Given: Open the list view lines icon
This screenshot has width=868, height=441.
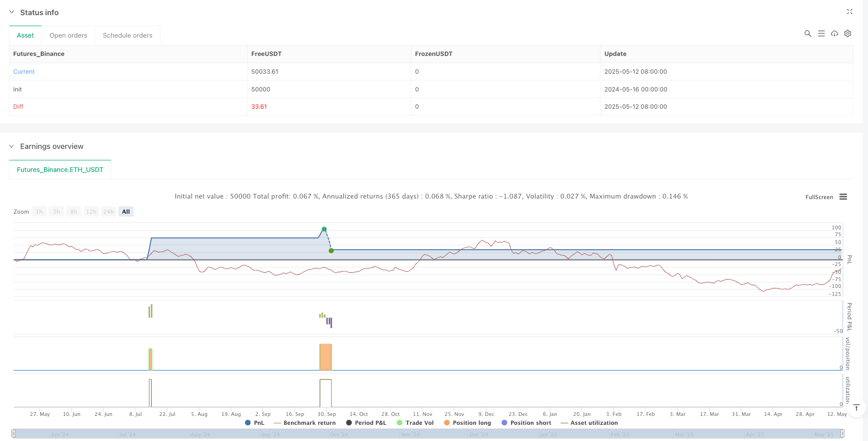Looking at the screenshot, I should [x=821, y=33].
